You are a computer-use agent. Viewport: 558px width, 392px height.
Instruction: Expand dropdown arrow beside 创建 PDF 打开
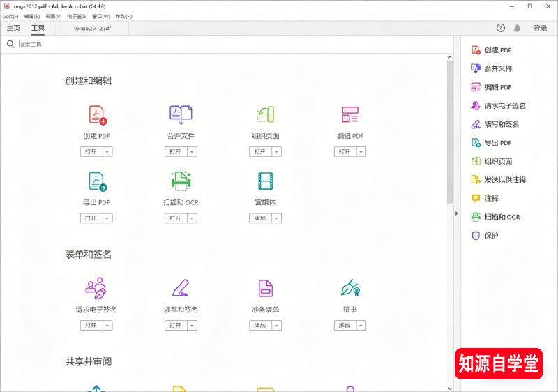(107, 152)
